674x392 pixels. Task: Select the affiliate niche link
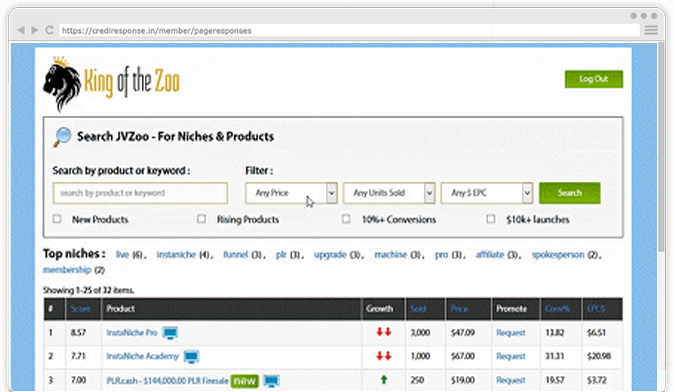point(490,254)
